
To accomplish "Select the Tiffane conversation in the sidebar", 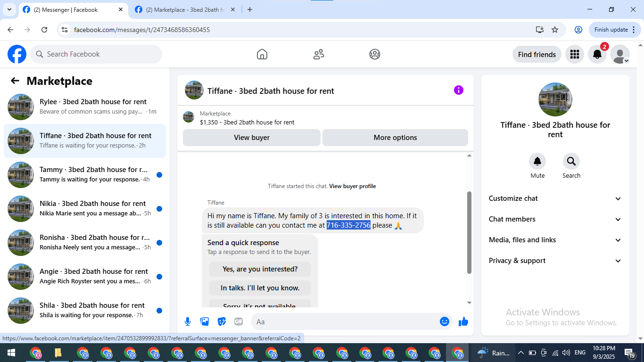I will click(x=85, y=141).
